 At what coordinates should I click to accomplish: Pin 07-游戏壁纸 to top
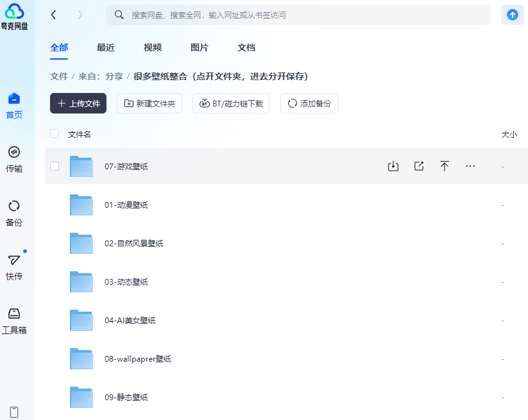[444, 166]
